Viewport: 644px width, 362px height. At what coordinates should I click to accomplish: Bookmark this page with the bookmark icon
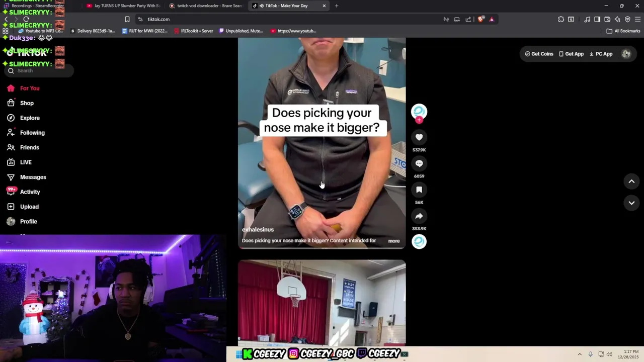127,19
